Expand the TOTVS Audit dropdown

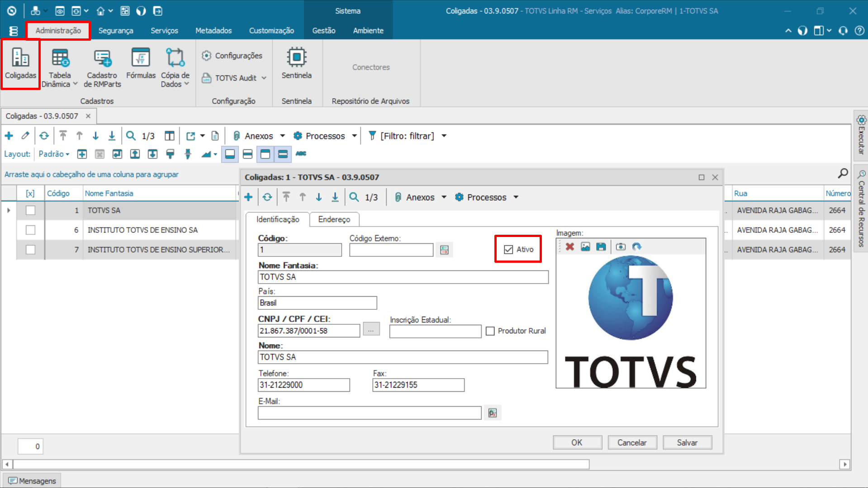pos(264,78)
